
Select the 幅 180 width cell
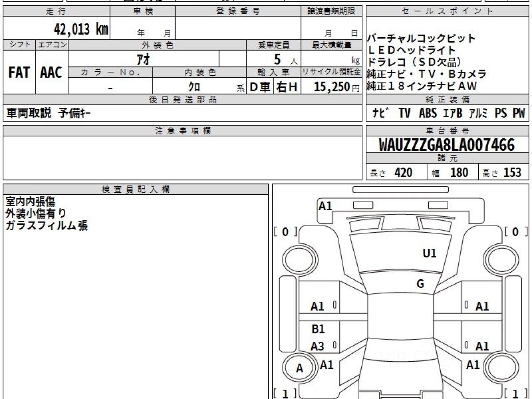pos(453,172)
